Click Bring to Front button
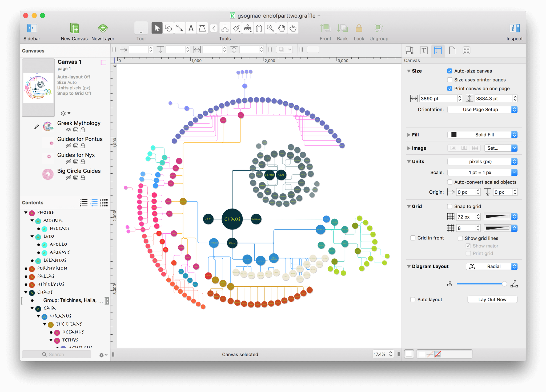The image size is (546, 392). tap(325, 29)
